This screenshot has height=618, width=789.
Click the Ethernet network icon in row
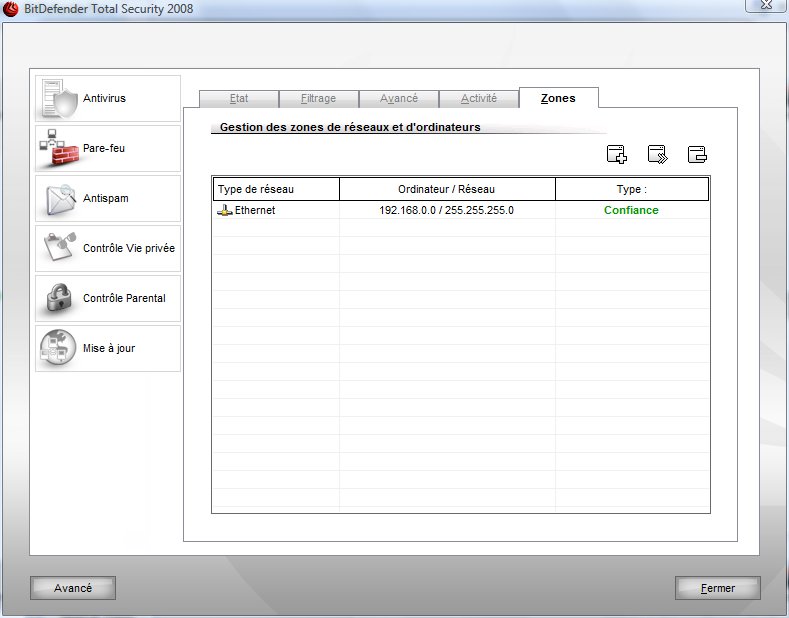[x=224, y=210]
